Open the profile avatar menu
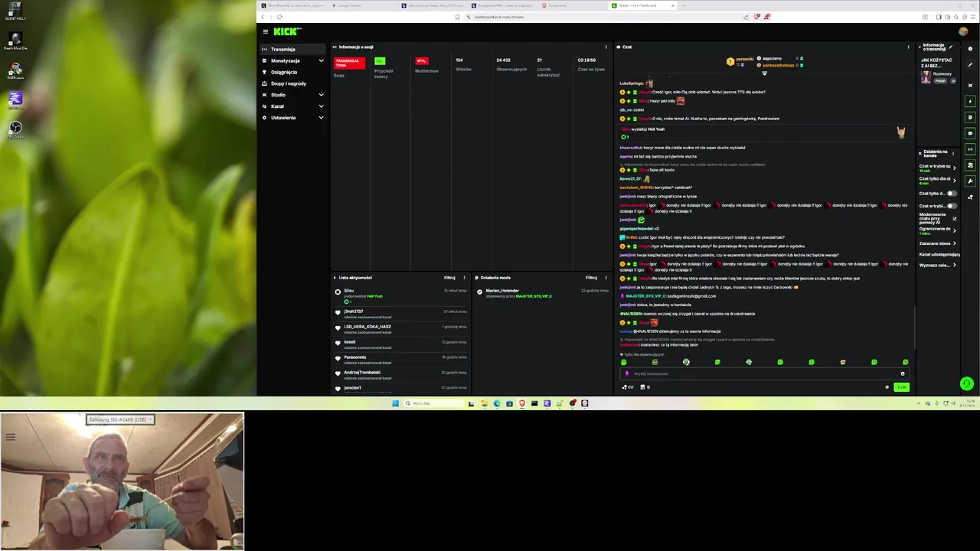This screenshot has width=980, height=551. coord(963,31)
